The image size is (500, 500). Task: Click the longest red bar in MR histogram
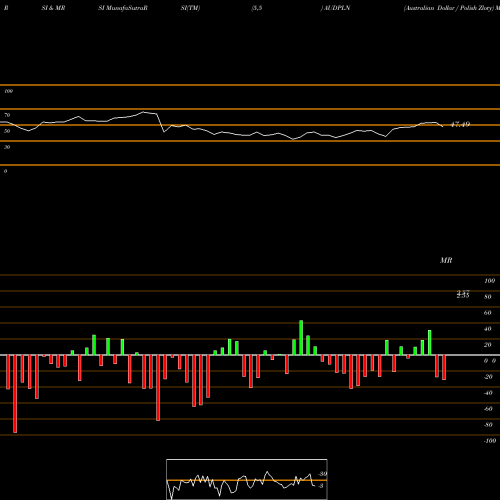(15, 394)
